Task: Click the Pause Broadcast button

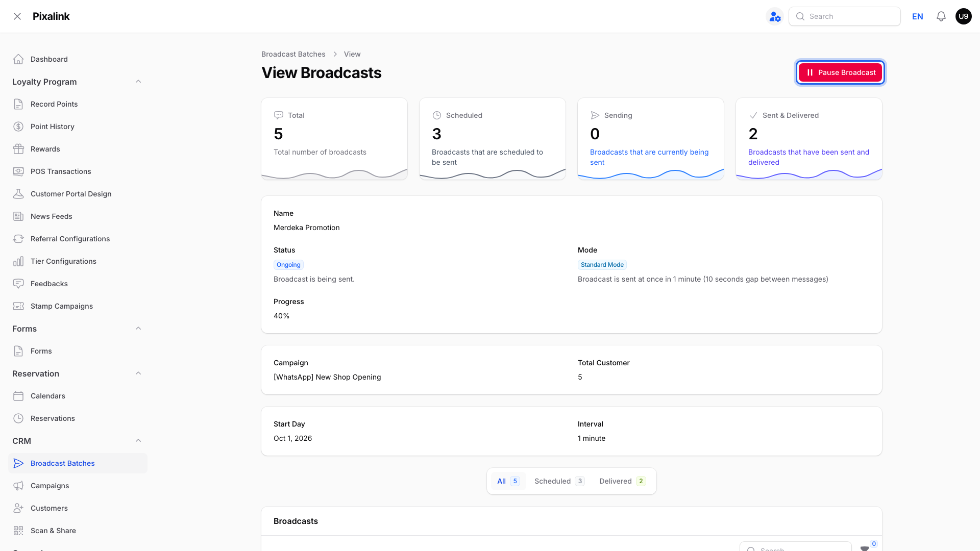Action: (840, 72)
